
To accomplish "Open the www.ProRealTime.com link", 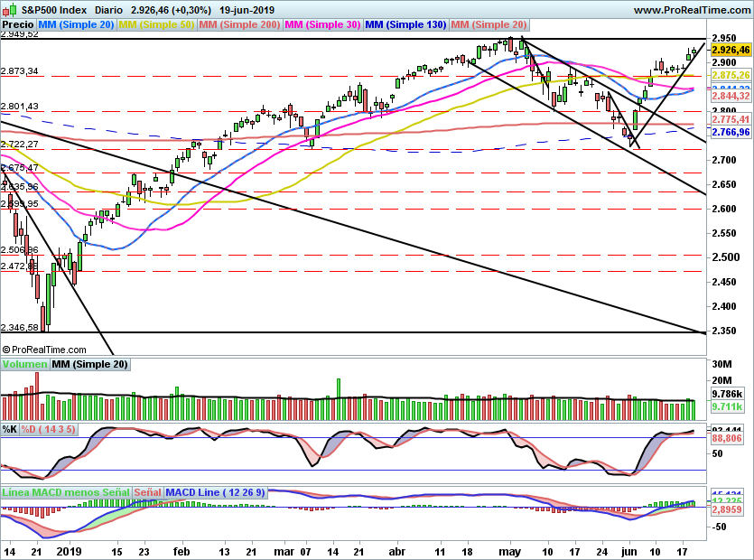I will coord(693,8).
